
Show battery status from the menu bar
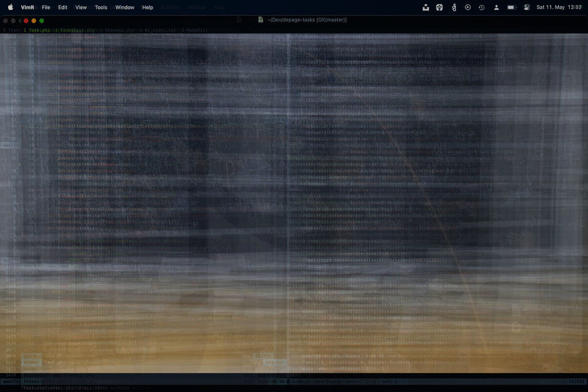coord(512,7)
